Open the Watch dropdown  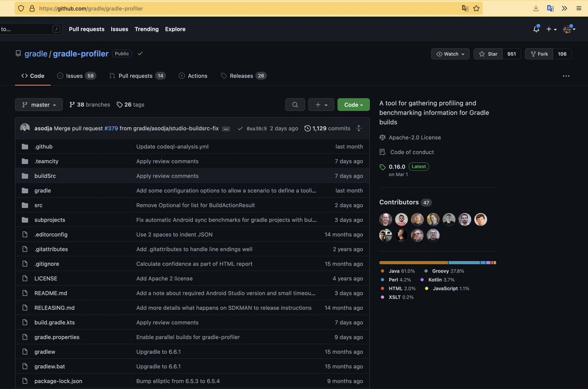click(x=450, y=54)
